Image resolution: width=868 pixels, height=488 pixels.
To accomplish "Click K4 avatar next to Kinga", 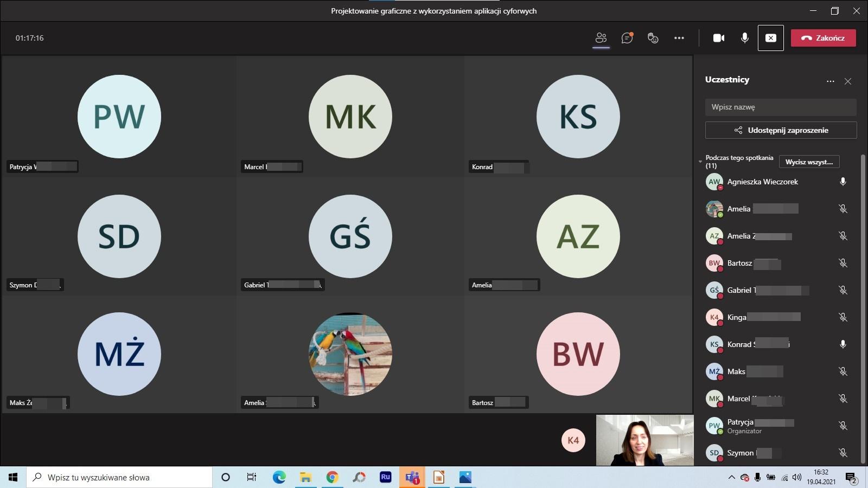I will tap(714, 317).
